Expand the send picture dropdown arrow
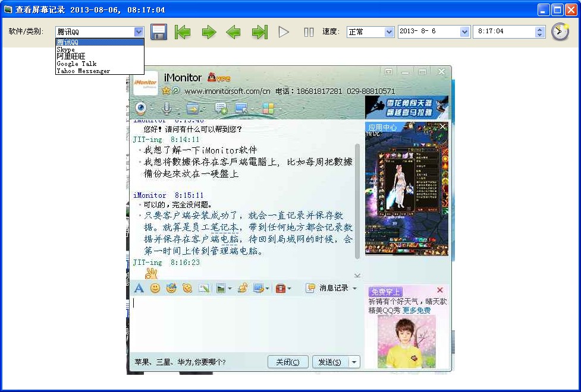 click(x=230, y=288)
